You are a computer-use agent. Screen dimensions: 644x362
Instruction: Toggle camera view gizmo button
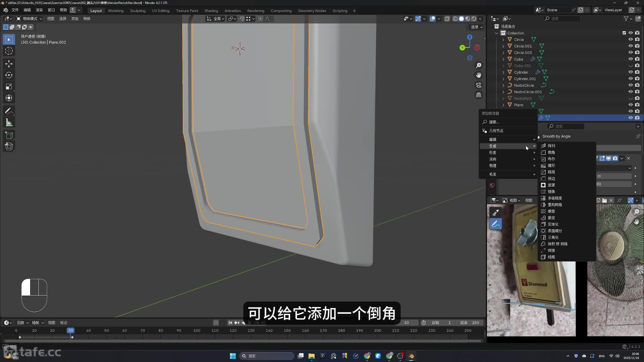[x=479, y=85]
